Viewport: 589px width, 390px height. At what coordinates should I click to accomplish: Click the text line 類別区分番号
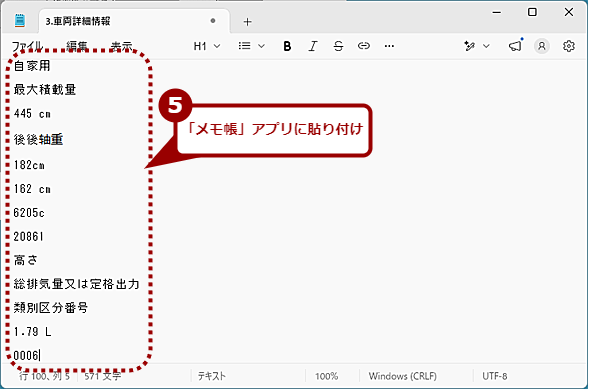51,308
